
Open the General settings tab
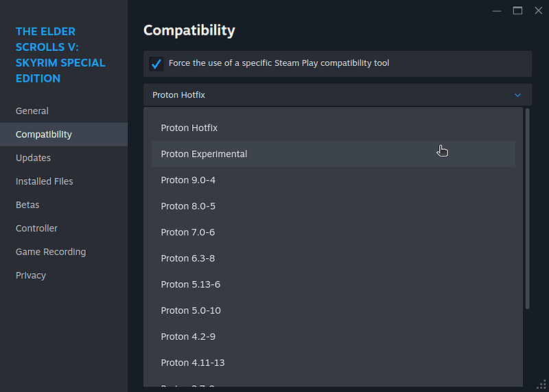(x=64, y=111)
